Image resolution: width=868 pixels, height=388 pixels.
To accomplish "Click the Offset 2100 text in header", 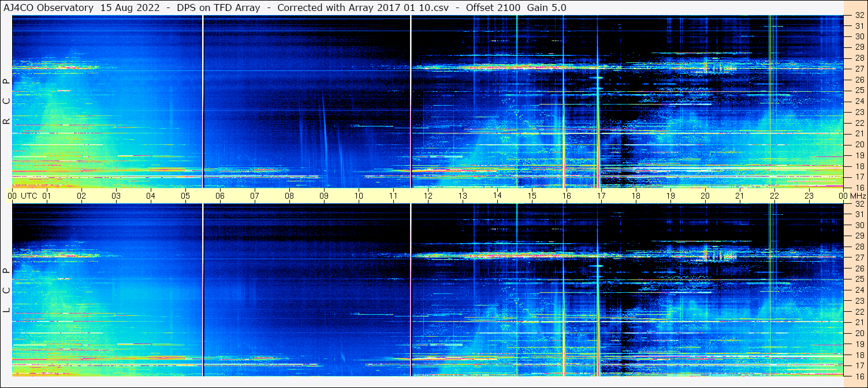I will tap(493, 8).
